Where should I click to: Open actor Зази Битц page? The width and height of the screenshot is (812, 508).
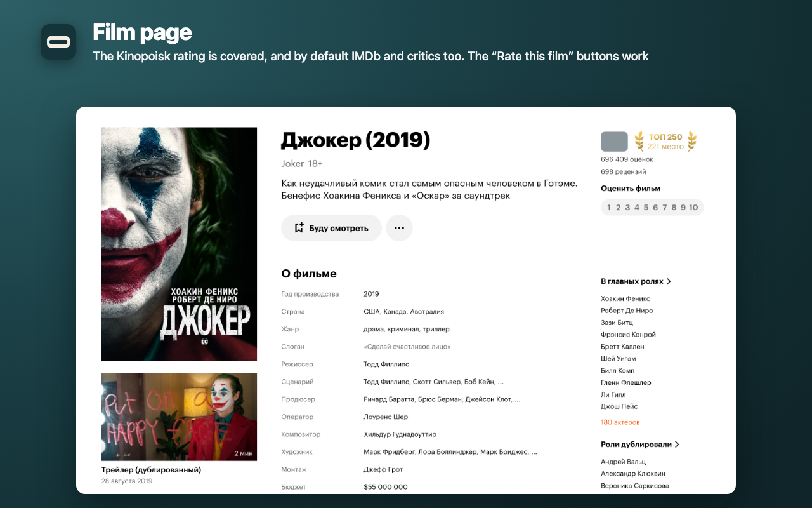[617, 323]
